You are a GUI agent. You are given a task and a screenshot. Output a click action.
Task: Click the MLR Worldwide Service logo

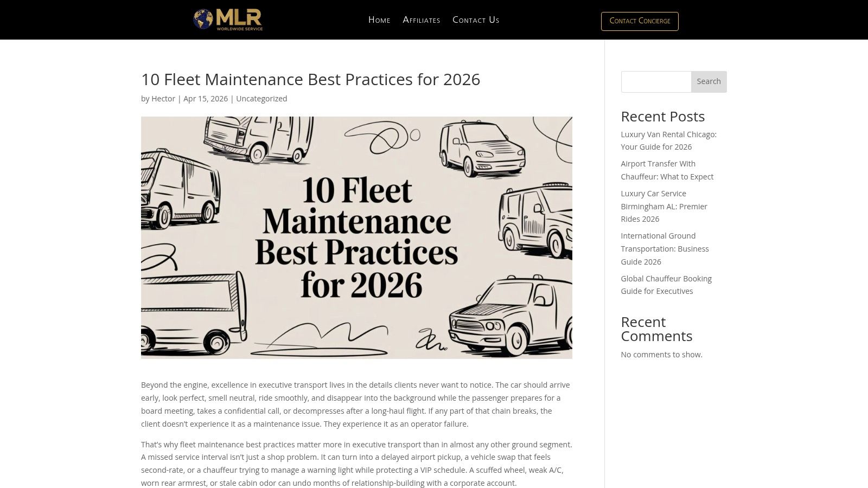click(228, 20)
